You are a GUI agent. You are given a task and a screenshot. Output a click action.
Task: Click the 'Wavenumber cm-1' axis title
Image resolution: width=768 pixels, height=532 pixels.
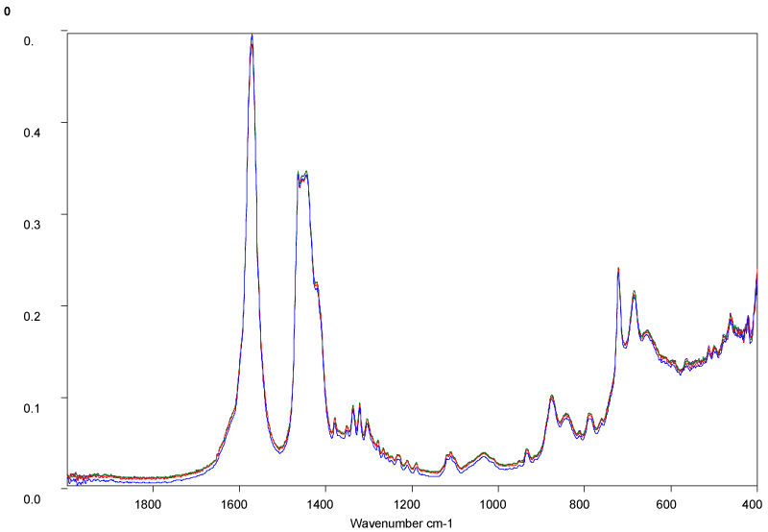[401, 523]
